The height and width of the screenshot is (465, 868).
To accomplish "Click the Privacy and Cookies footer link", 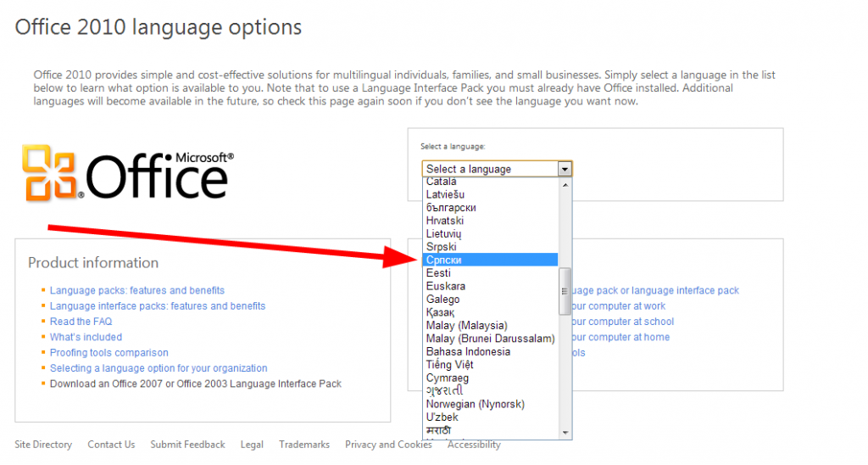I will pos(388,445).
